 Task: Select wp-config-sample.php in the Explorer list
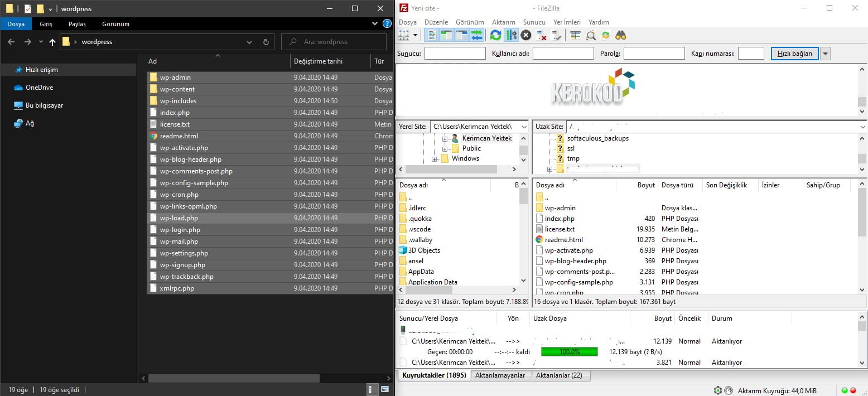(x=270, y=183)
